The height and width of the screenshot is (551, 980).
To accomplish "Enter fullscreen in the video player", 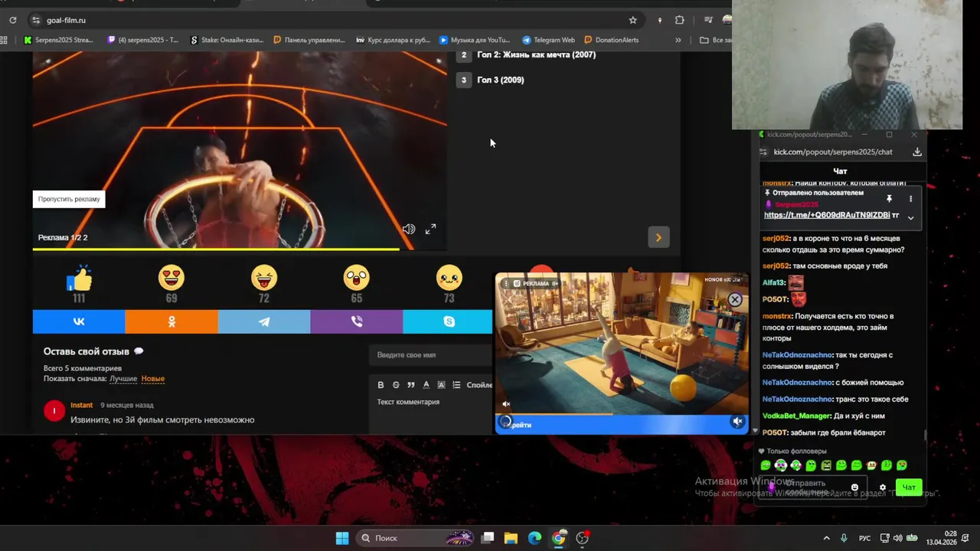I will click(430, 229).
